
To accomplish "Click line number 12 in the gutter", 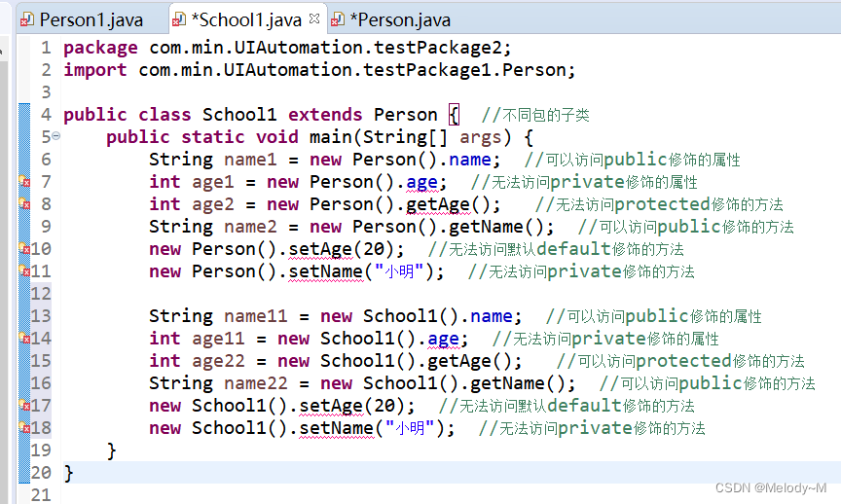I will coord(41,294).
